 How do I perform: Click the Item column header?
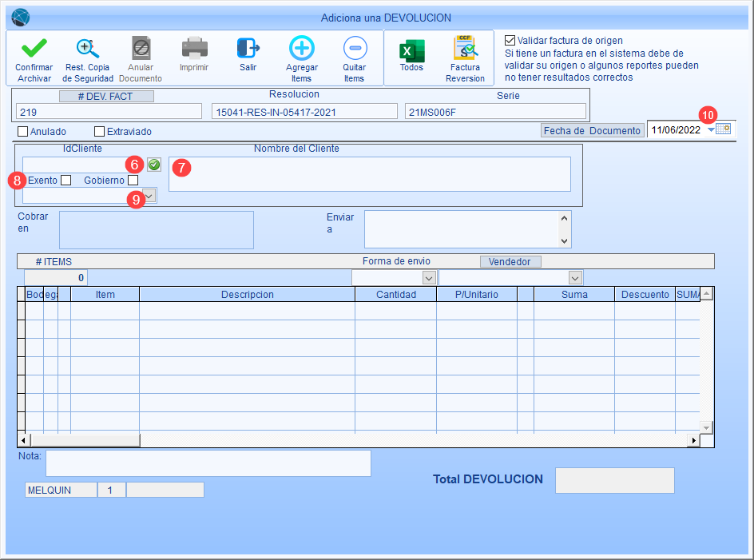[x=105, y=295]
